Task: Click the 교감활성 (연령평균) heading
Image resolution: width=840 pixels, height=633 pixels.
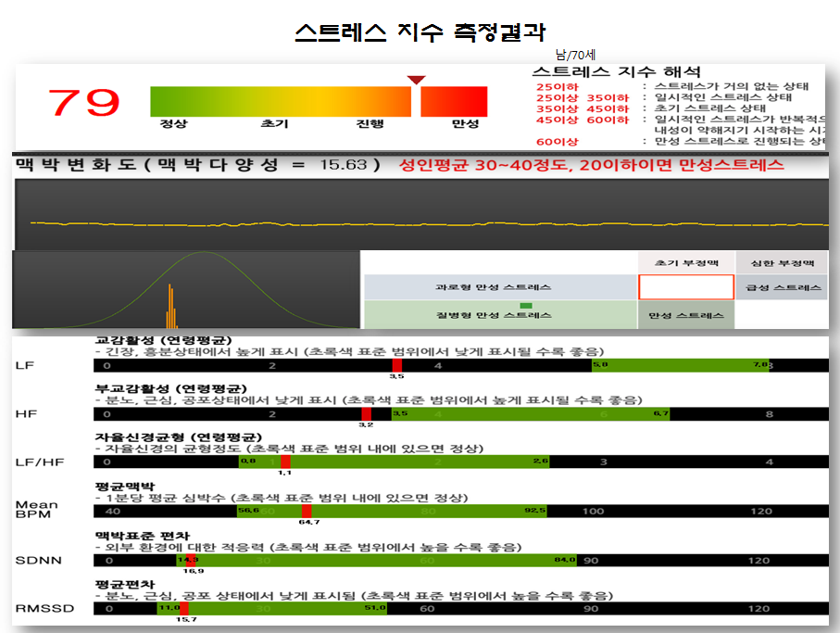Action: coord(163,340)
